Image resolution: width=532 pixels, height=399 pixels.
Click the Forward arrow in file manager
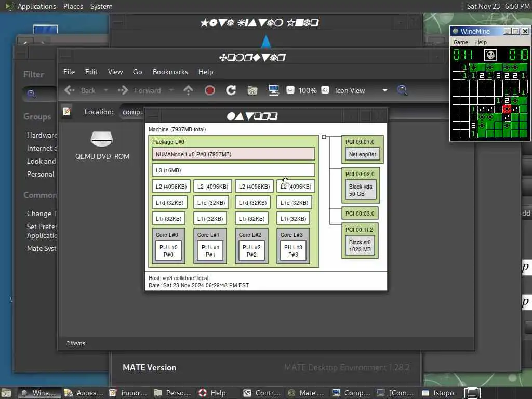click(x=123, y=90)
